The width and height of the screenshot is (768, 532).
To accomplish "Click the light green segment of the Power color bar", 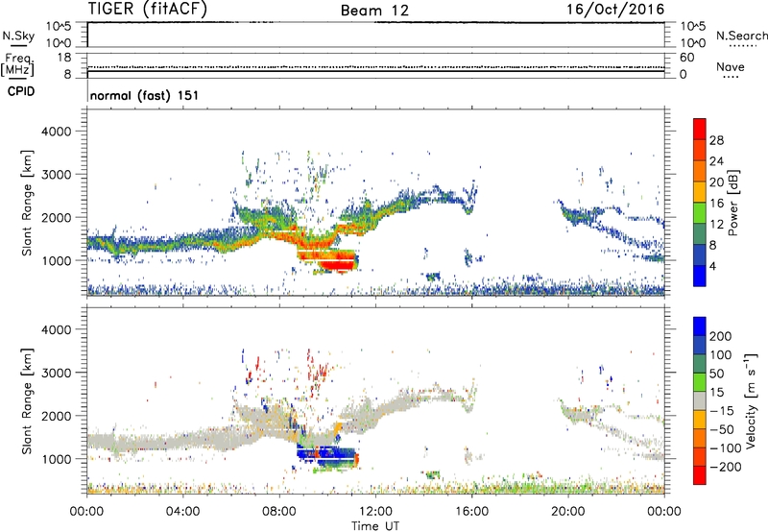I will click(700, 212).
